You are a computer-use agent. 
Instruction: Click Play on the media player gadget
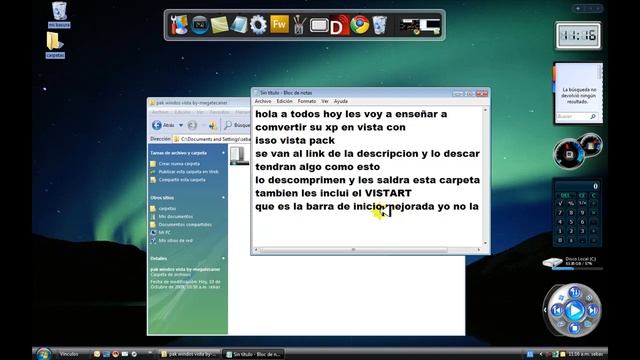click(x=574, y=311)
